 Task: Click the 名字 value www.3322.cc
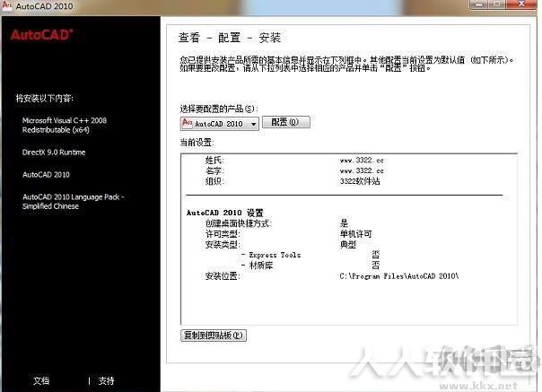pos(362,170)
